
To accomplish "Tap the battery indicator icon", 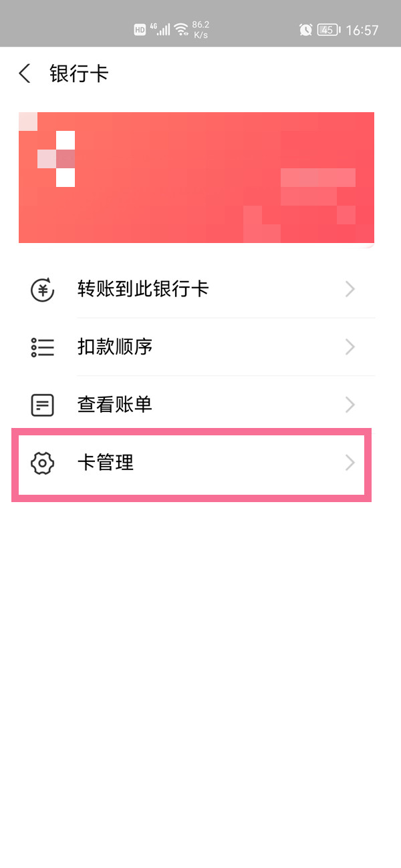I will point(328,30).
